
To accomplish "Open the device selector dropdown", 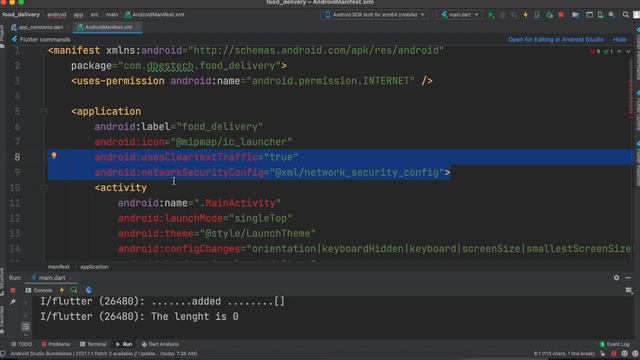I will pyautogui.click(x=375, y=15).
